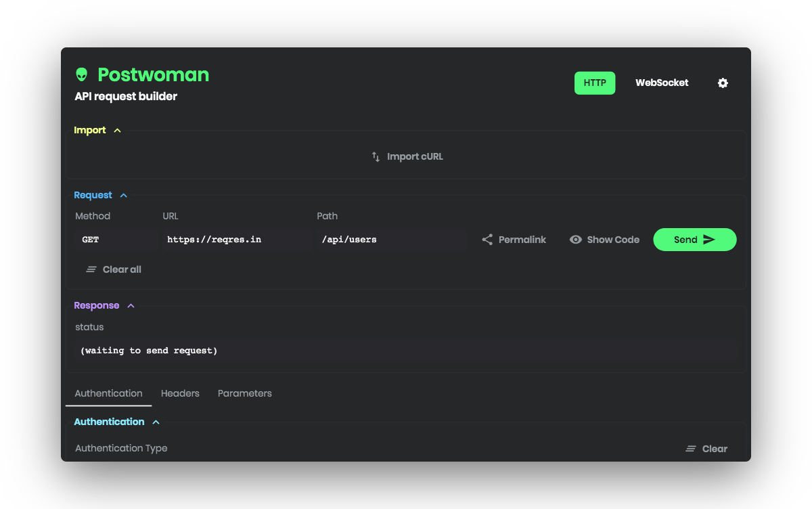This screenshot has height=509, width=812.
Task: Collapse the Request section chevron
Action: pos(123,196)
